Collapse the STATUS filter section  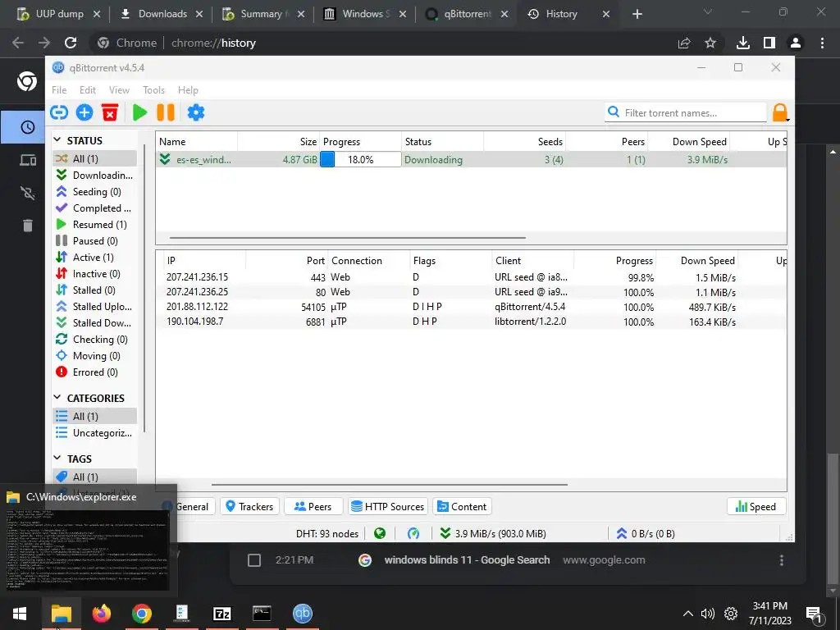tap(57, 139)
